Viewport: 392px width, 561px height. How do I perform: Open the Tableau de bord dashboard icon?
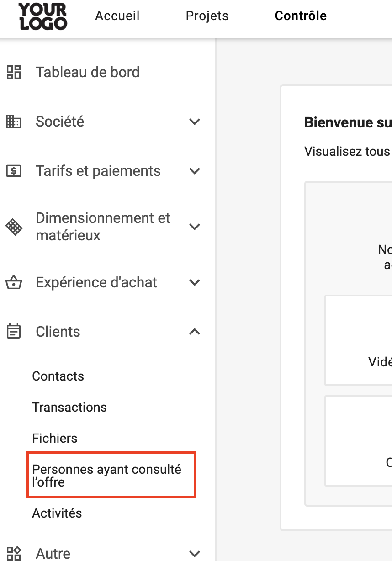(x=14, y=72)
